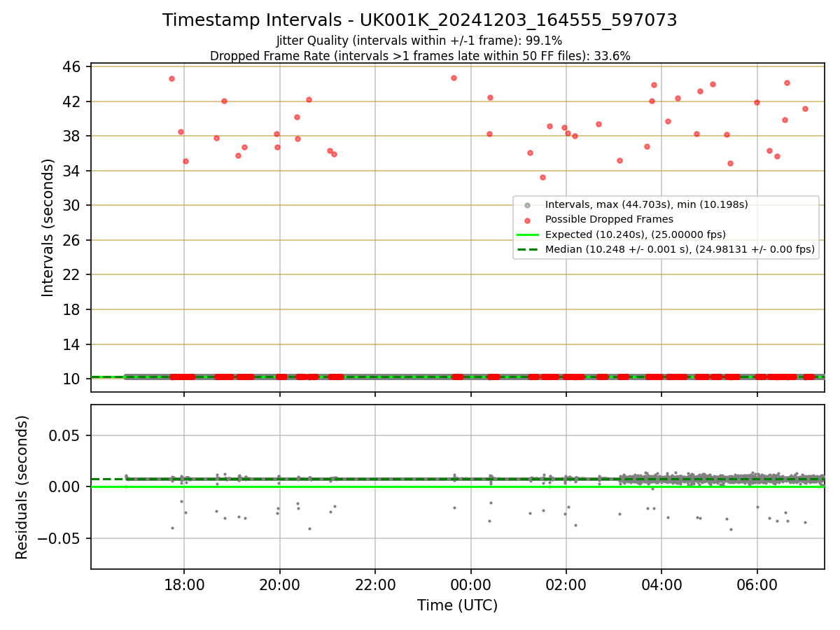Click the '18:00' time tick label
The height and width of the screenshot is (630, 840).
(184, 584)
